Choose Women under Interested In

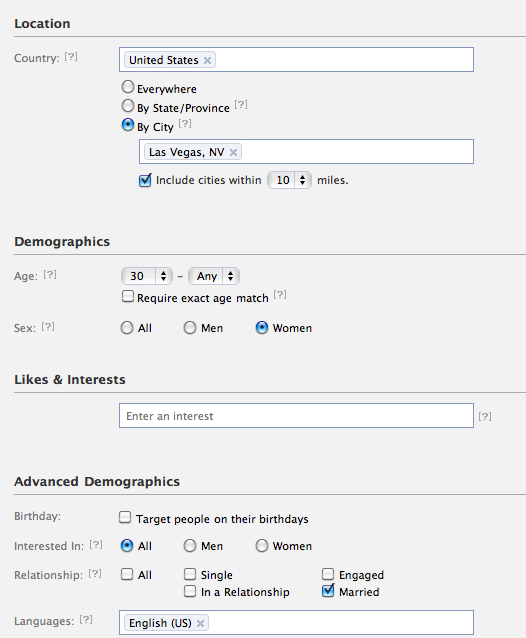pos(262,546)
